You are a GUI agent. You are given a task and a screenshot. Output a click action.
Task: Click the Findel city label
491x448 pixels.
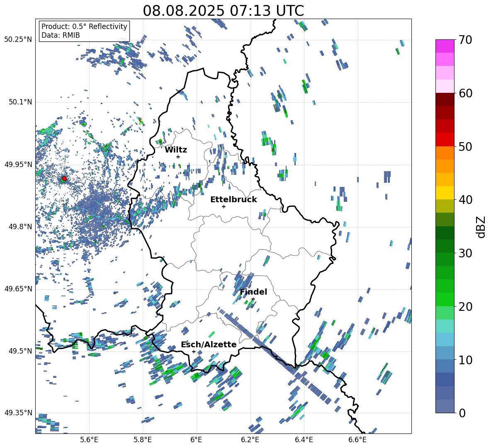253,292
